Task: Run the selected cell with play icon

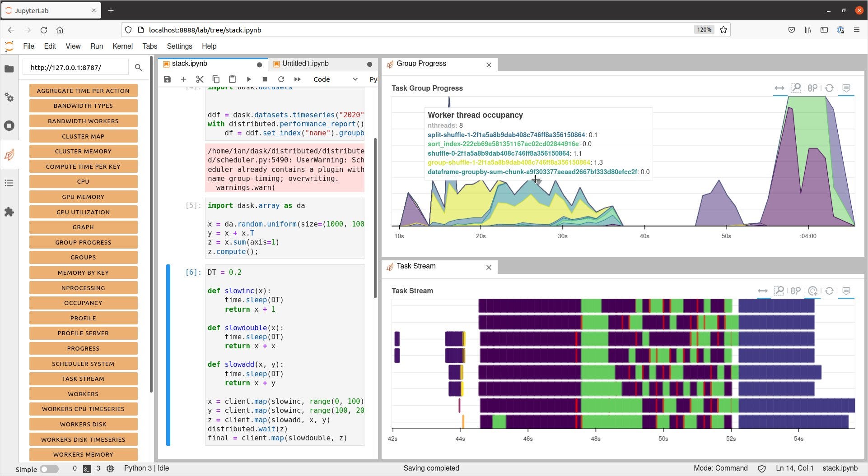Action: coord(249,79)
